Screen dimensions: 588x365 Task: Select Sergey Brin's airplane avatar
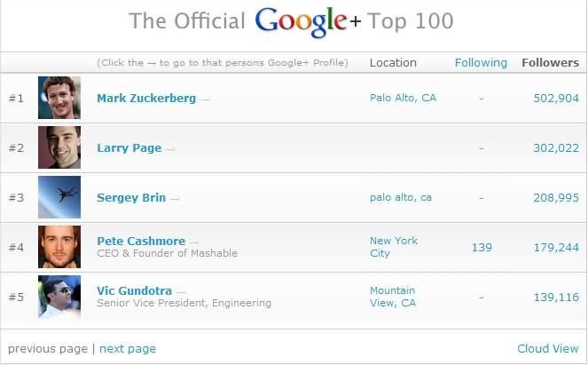click(x=59, y=197)
